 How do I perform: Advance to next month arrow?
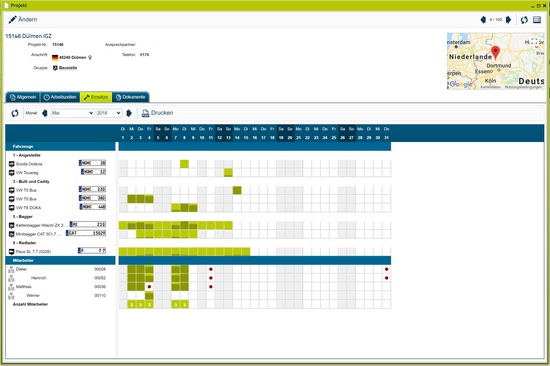(129, 113)
